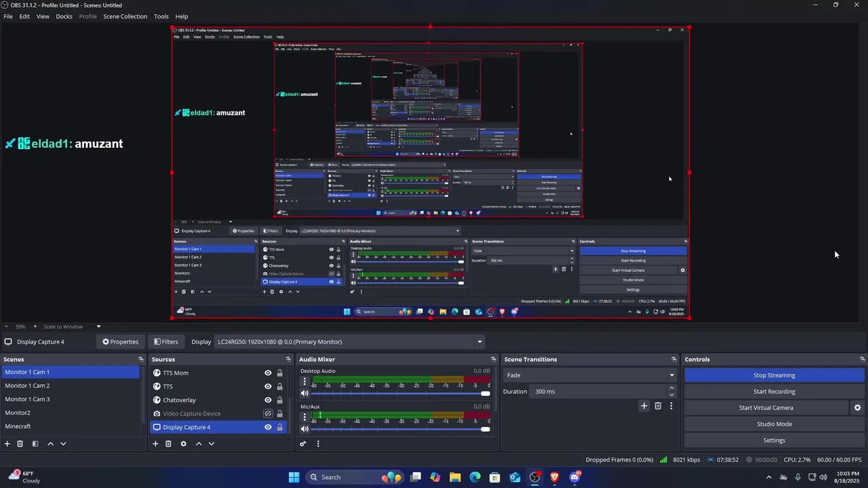Move the selected scene up

(x=50, y=444)
